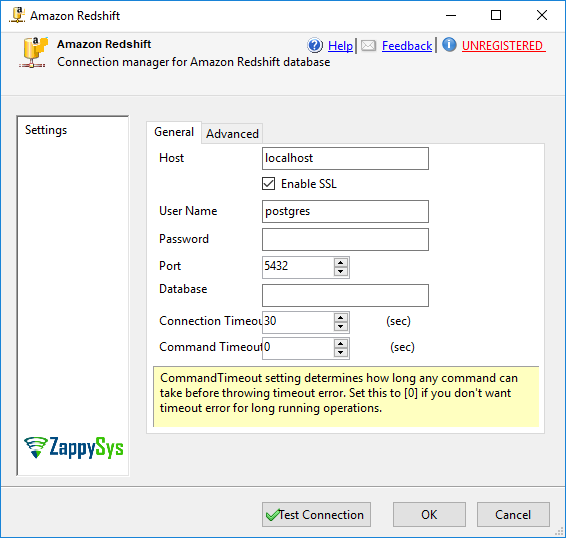This screenshot has width=566, height=538.
Task: Click the Cancel button
Action: 513,514
